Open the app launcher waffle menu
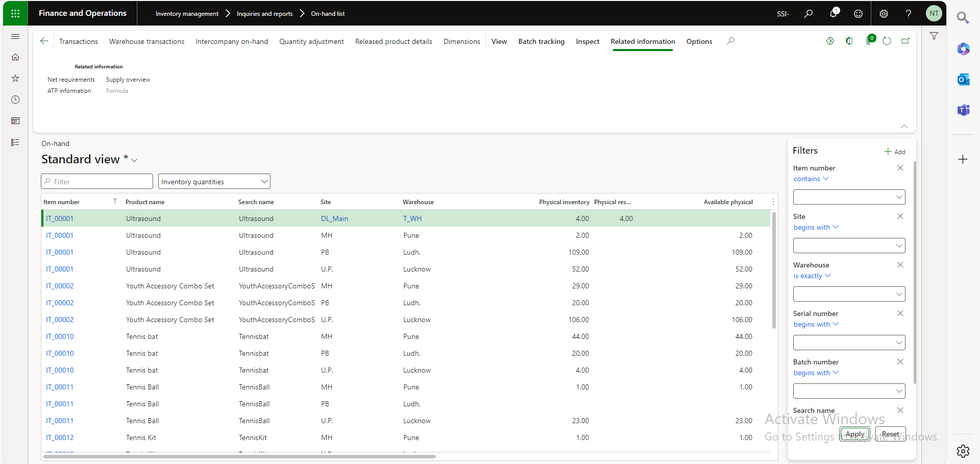The image size is (980, 464). tap(15, 13)
